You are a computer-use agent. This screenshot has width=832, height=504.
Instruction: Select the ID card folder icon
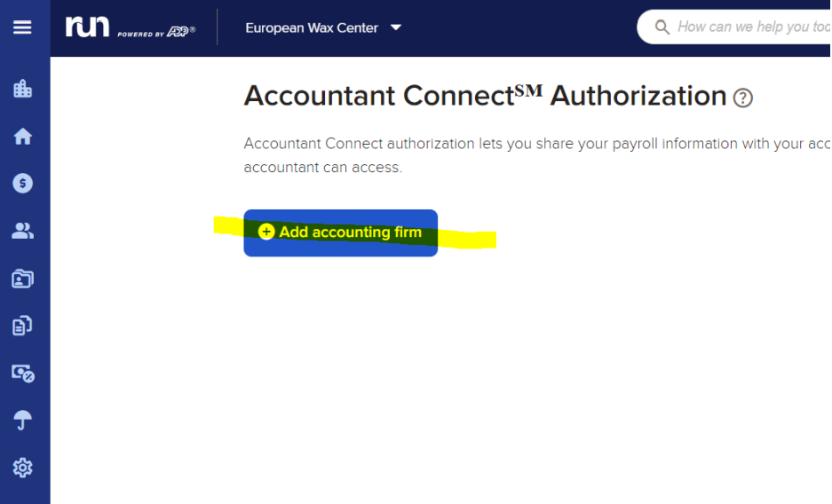point(22,279)
